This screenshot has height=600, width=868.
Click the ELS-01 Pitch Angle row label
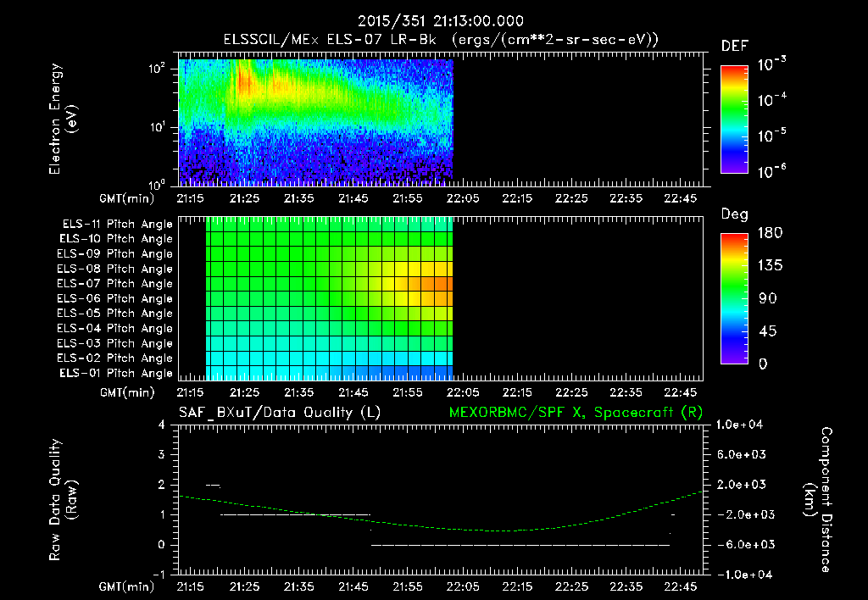coord(116,373)
